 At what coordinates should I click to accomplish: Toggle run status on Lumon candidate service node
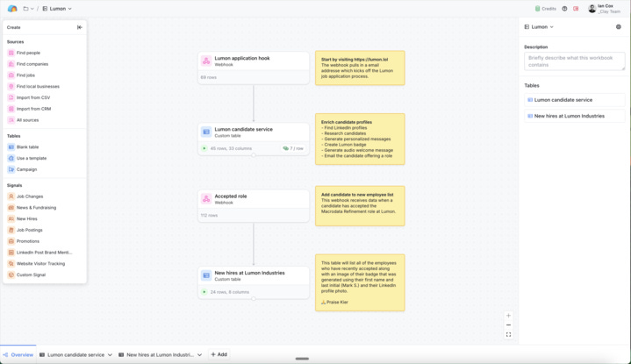click(204, 148)
